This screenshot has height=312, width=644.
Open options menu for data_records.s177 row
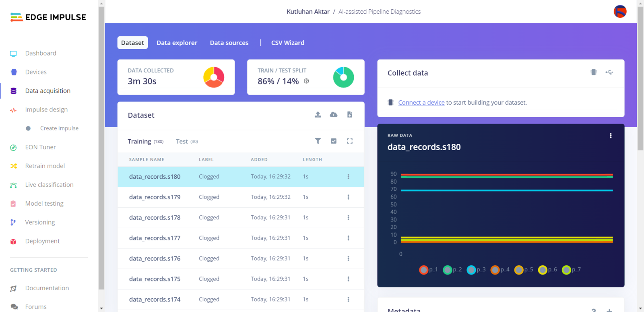click(x=349, y=238)
